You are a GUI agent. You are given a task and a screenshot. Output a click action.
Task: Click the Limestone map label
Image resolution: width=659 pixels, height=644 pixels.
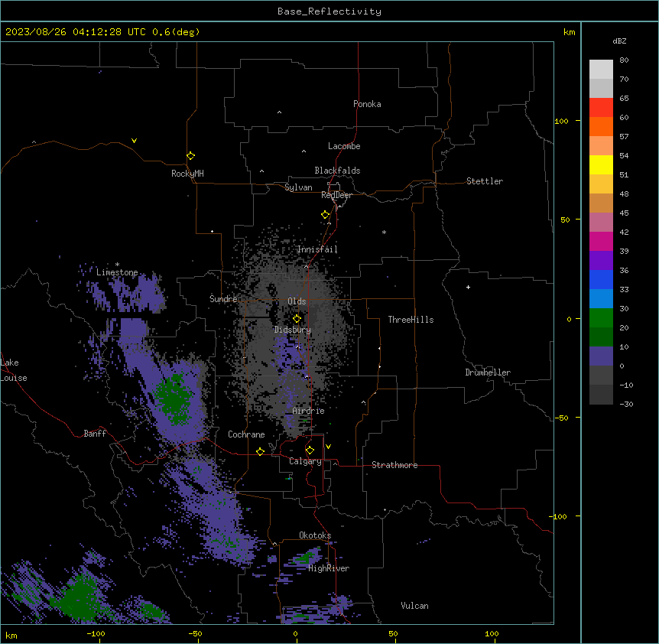coord(117,272)
